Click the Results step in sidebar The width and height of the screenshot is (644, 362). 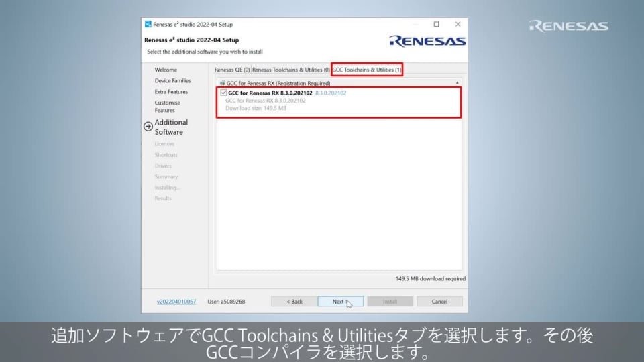(x=163, y=198)
